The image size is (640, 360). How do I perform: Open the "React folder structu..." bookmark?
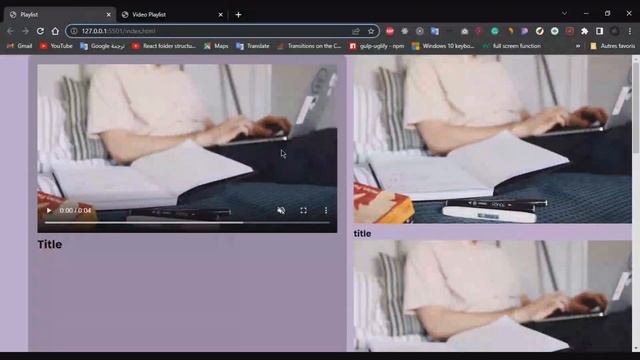[164, 46]
